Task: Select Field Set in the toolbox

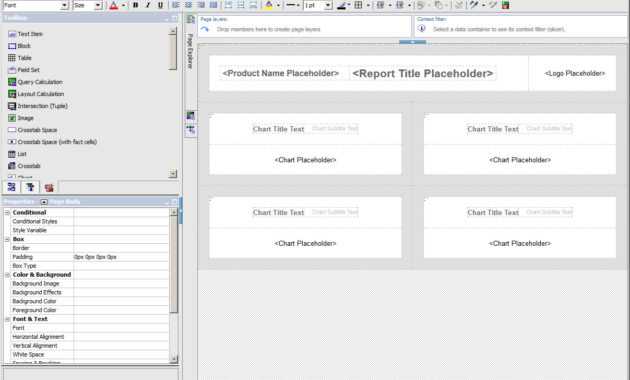Action: (x=24, y=70)
